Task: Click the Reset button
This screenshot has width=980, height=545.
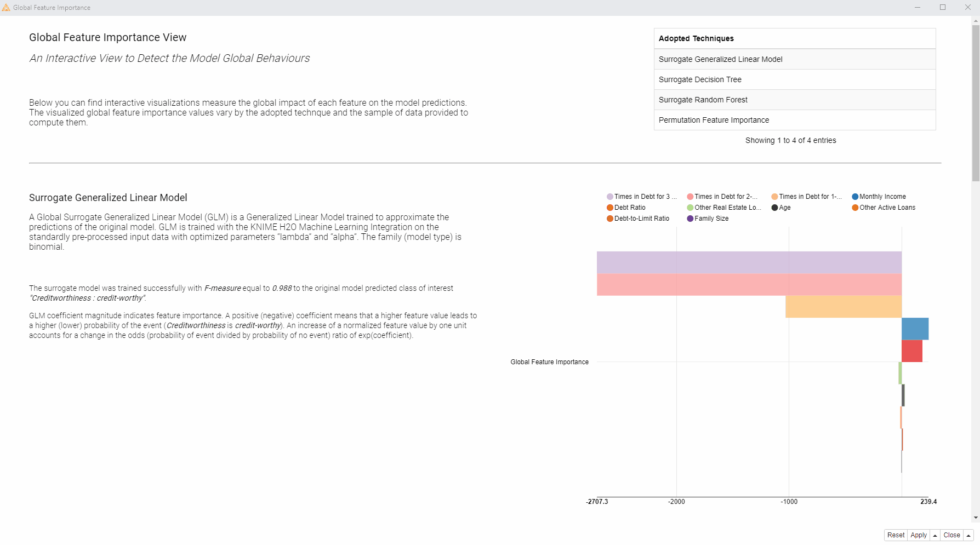Action: coord(896,536)
